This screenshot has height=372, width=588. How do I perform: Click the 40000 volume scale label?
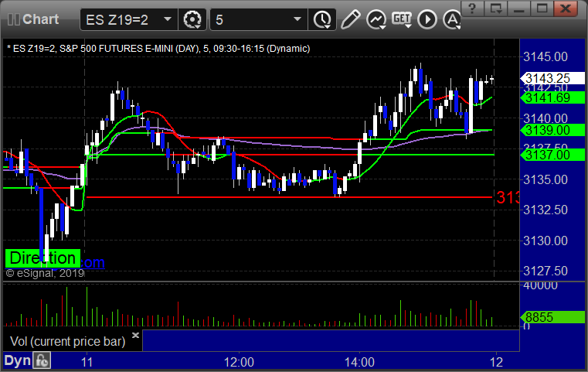coord(540,285)
